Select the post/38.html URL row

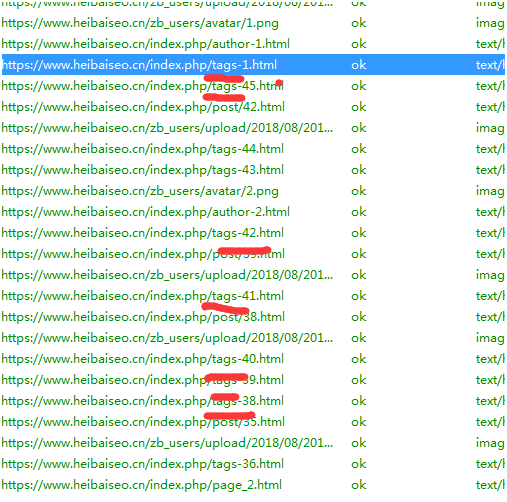point(253,317)
